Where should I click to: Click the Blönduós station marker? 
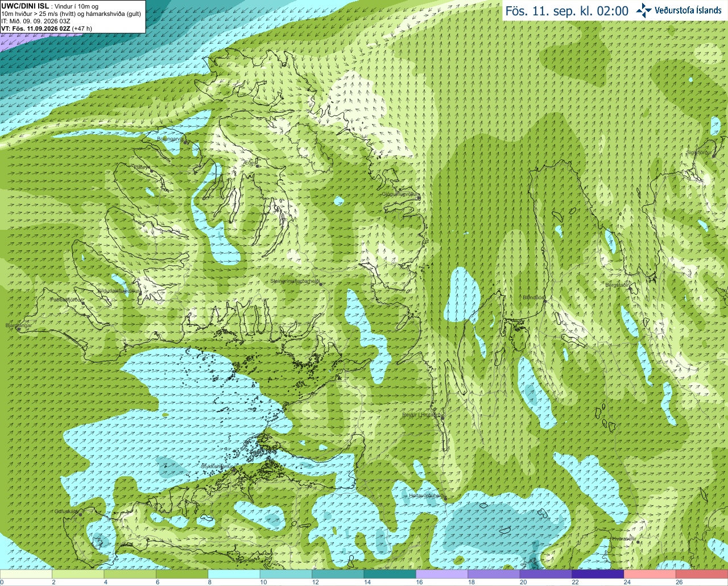pyautogui.click(x=545, y=301)
